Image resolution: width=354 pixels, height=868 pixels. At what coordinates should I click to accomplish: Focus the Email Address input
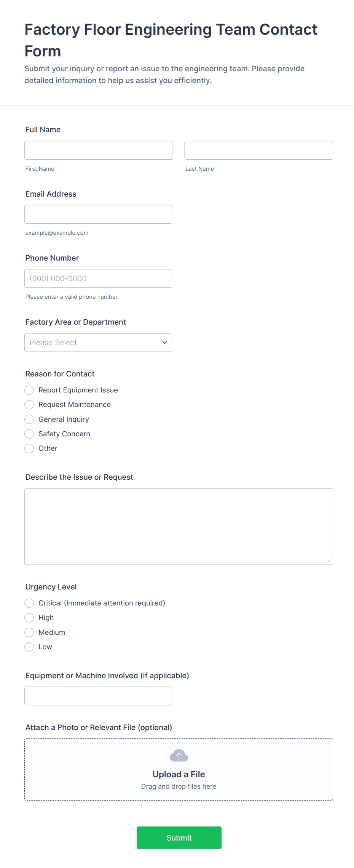pyautogui.click(x=98, y=214)
